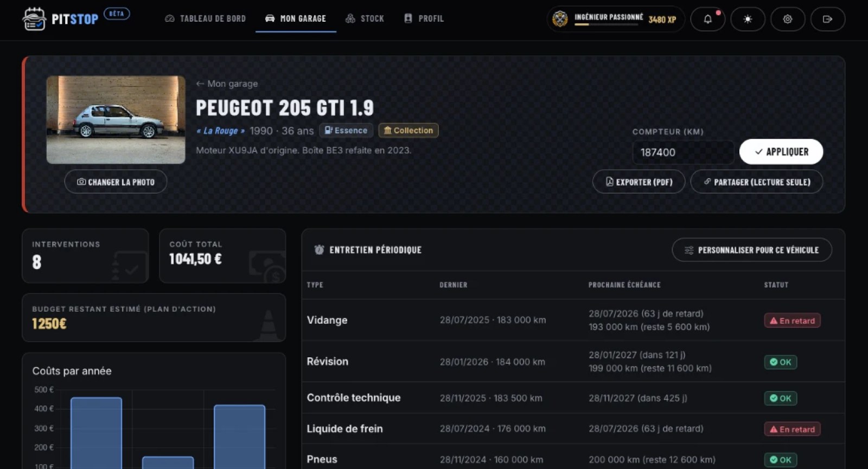868x469 pixels.
Task: Click Changer la photo button
Action: (x=116, y=182)
